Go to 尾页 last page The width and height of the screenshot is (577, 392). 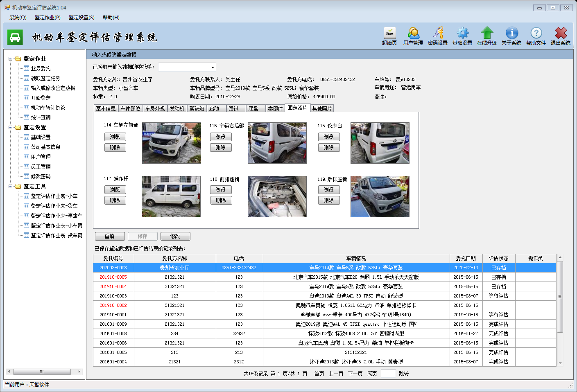pos(372,374)
